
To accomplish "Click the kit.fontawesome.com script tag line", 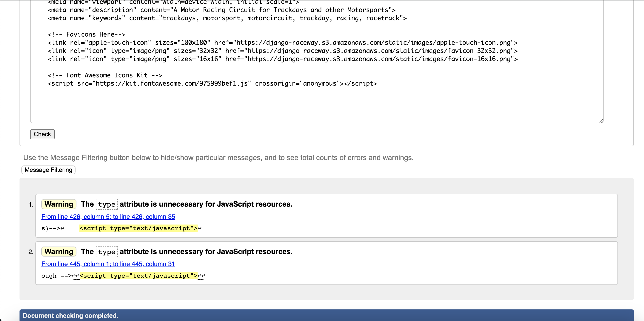I will tap(212, 84).
